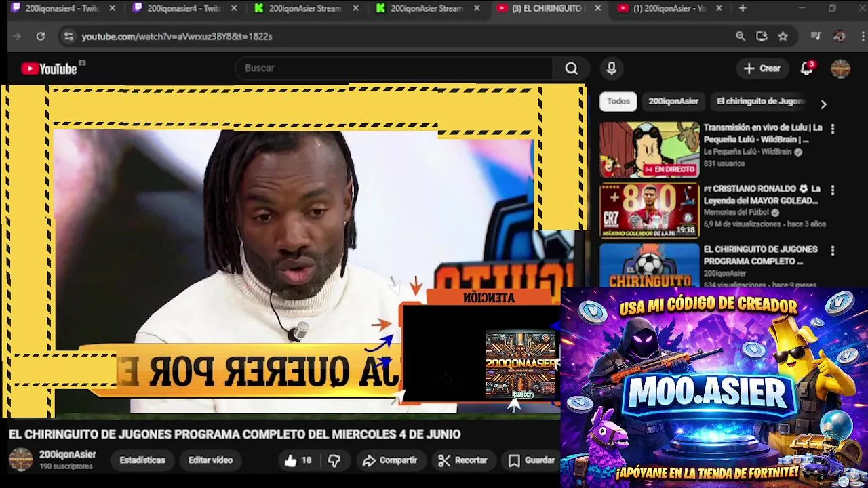868x488 pixels.
Task: Open a new browser tab
Action: pyautogui.click(x=743, y=8)
